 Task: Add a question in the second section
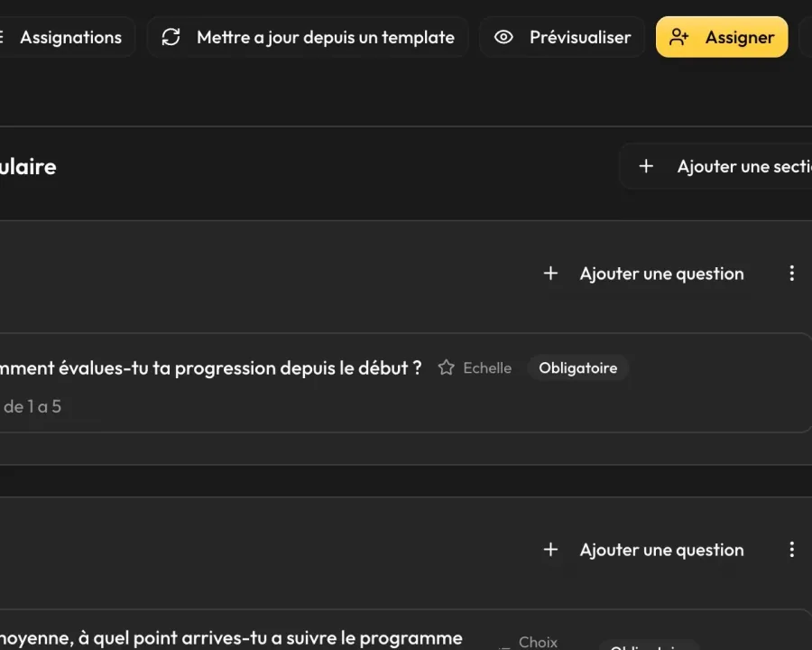643,550
